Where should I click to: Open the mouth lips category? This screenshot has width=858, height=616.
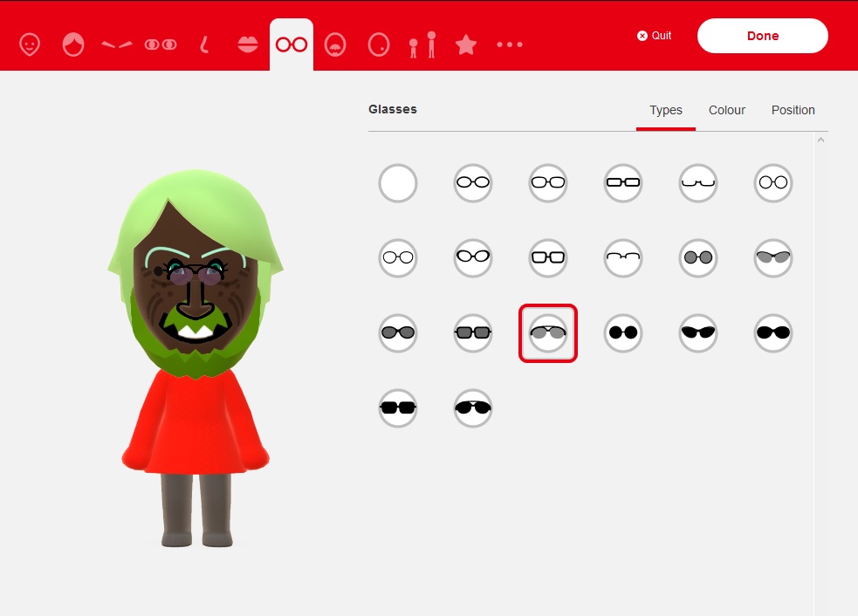pos(248,44)
